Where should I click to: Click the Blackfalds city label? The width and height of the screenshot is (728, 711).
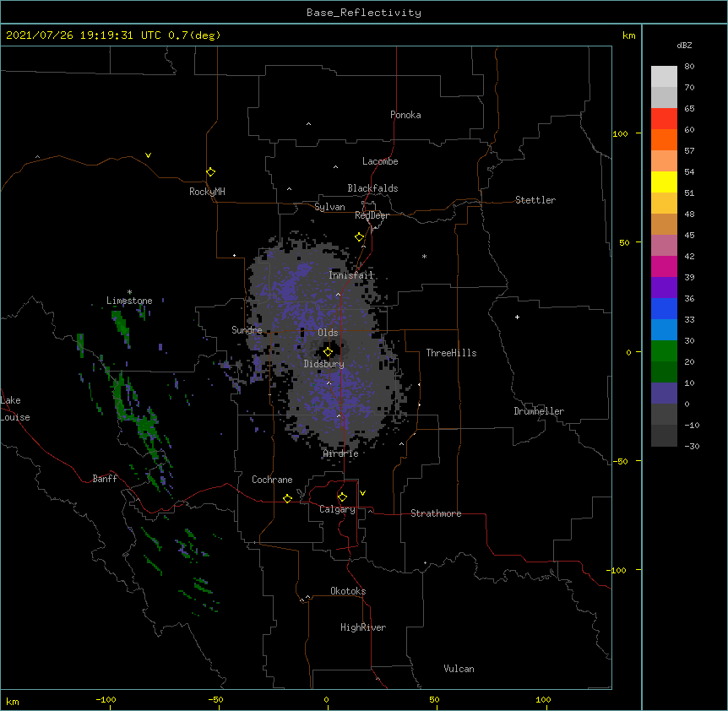[x=372, y=188]
